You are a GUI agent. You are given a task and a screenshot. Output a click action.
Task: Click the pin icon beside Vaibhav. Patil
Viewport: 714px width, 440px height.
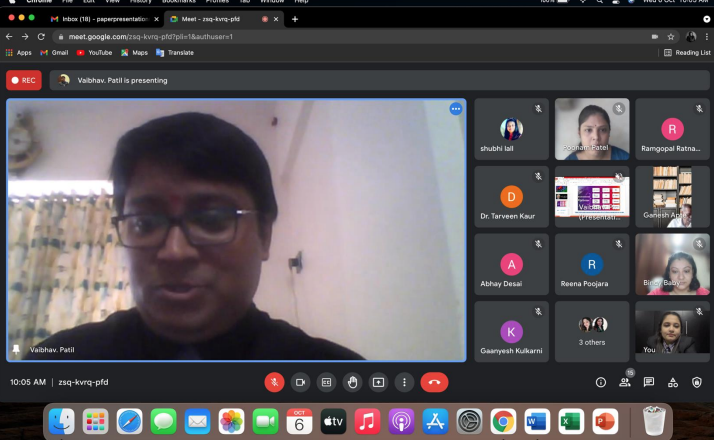pos(16,349)
